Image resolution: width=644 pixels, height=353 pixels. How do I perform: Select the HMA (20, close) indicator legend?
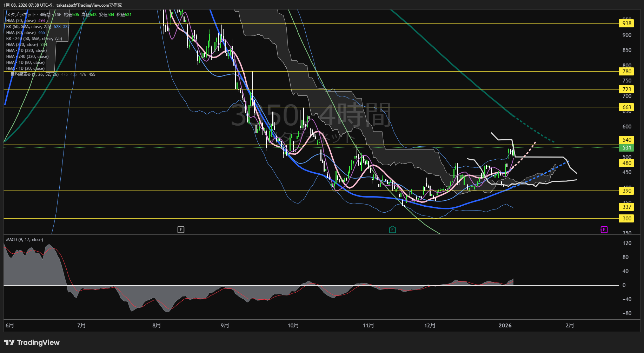coord(21,21)
